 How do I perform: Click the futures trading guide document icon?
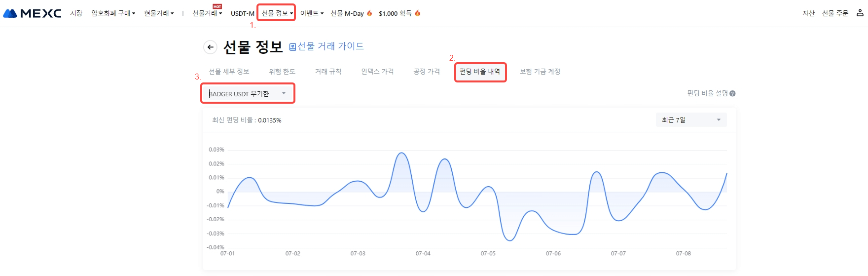click(x=292, y=47)
